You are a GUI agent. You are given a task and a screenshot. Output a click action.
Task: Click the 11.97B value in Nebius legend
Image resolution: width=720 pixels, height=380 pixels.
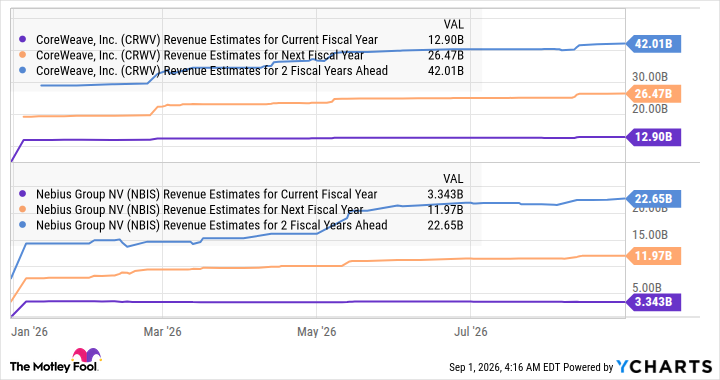(x=445, y=210)
